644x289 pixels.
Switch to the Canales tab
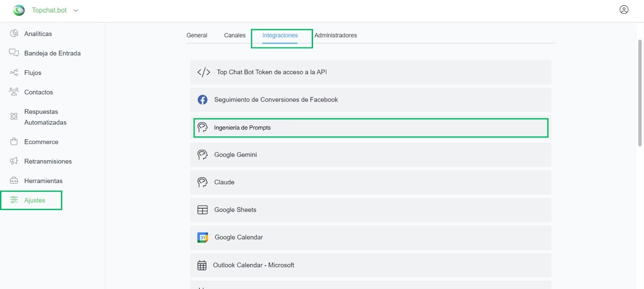[x=235, y=35]
